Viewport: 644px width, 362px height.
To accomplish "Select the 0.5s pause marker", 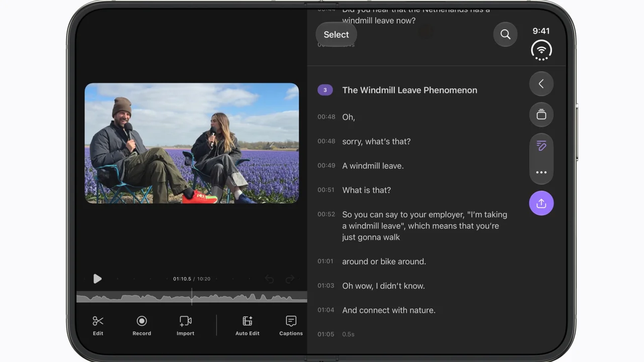I will 348,334.
